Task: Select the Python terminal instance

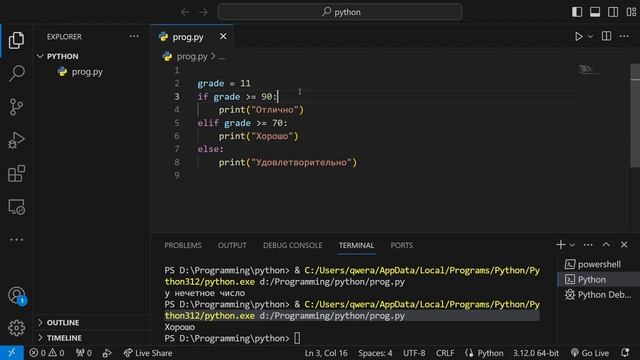Action: [599, 280]
